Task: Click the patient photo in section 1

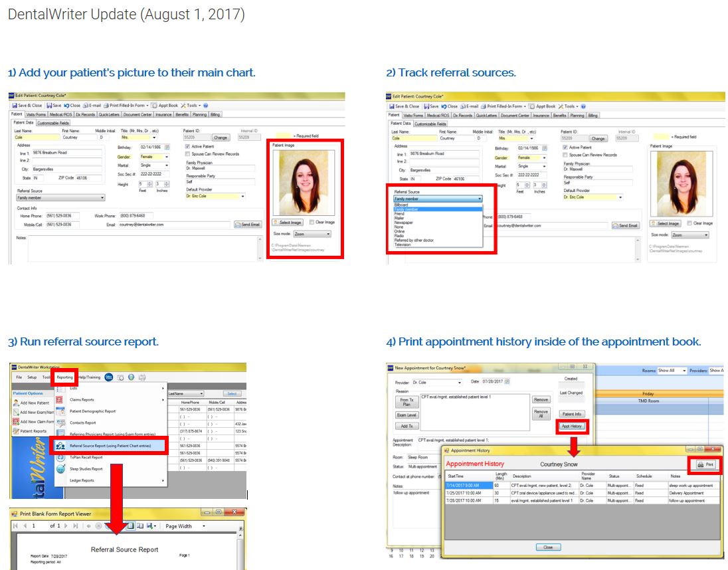Action: (303, 183)
